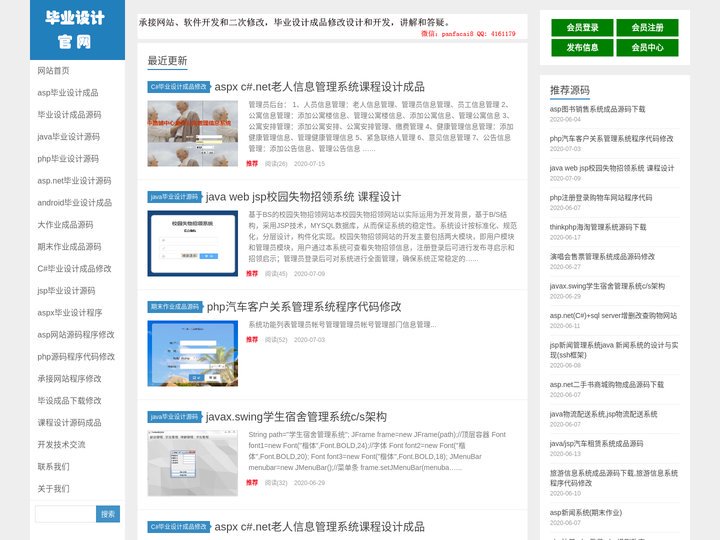Click java毕业设计源码 tag above swing article
Screen dimensions: 720x540
pyautogui.click(x=174, y=417)
